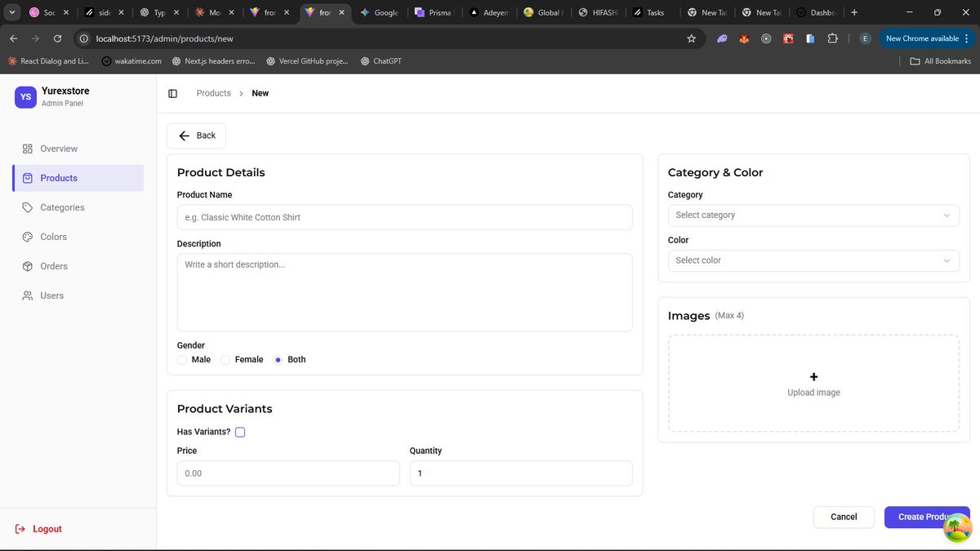The height and width of the screenshot is (551, 980).
Task: Choose the Female gender option
Action: [225, 359]
